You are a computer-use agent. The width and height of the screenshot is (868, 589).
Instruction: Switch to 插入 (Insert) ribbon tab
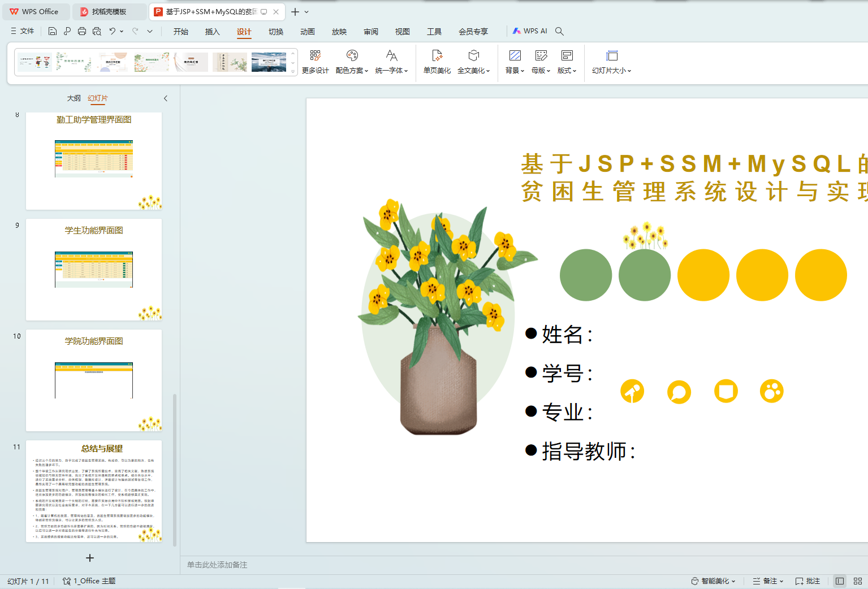[x=212, y=32]
